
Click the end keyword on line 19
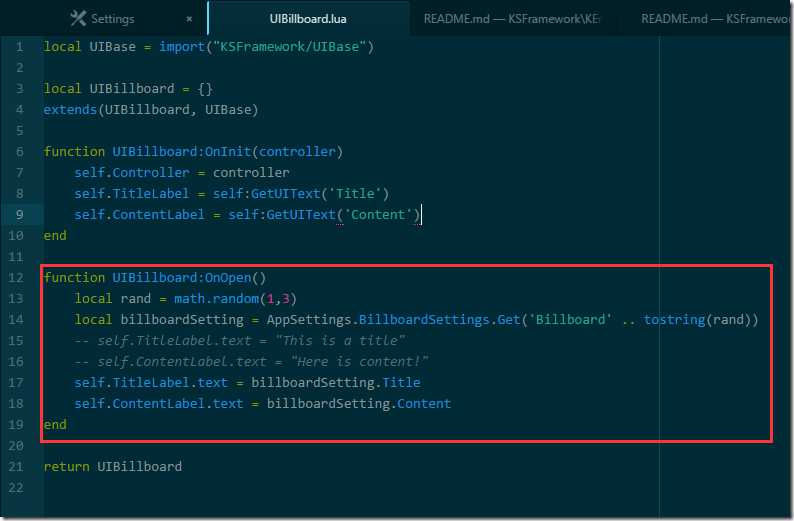pos(55,425)
